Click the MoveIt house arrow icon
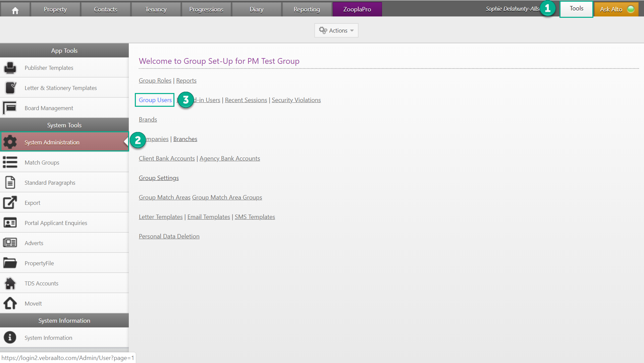644x363 pixels. pyautogui.click(x=10, y=303)
